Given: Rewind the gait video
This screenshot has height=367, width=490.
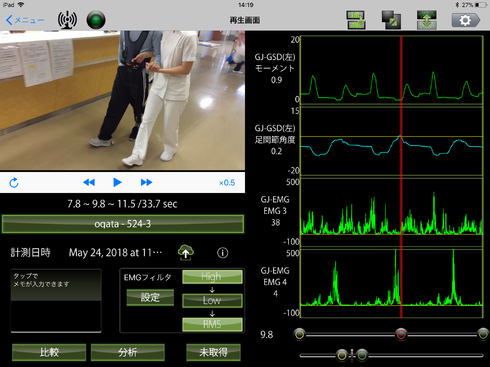Looking at the screenshot, I should [89, 182].
